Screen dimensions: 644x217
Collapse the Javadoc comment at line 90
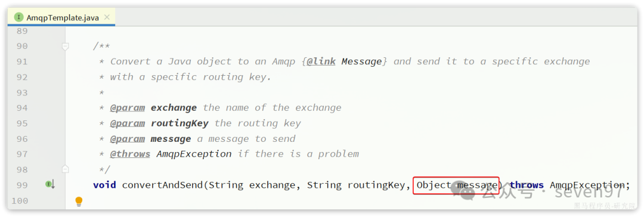pyautogui.click(x=65, y=47)
